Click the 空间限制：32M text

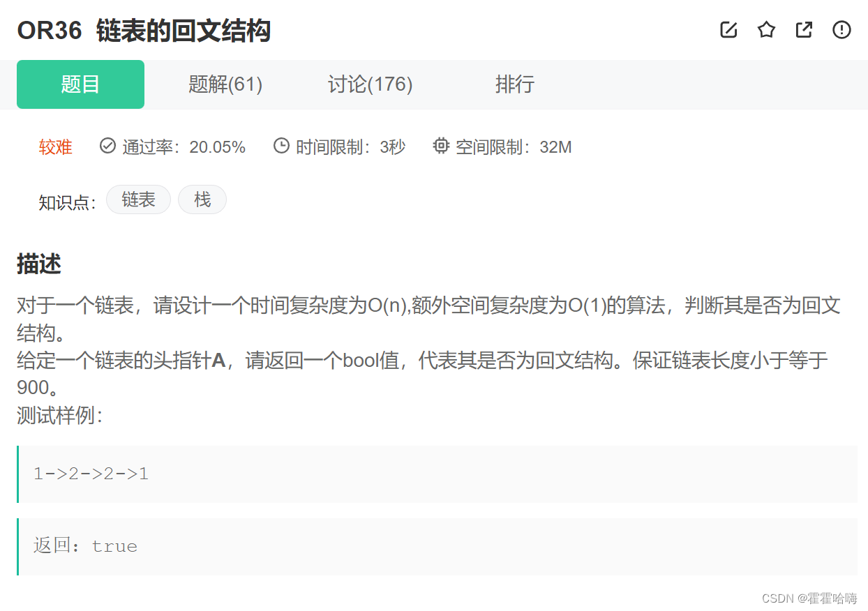(514, 147)
